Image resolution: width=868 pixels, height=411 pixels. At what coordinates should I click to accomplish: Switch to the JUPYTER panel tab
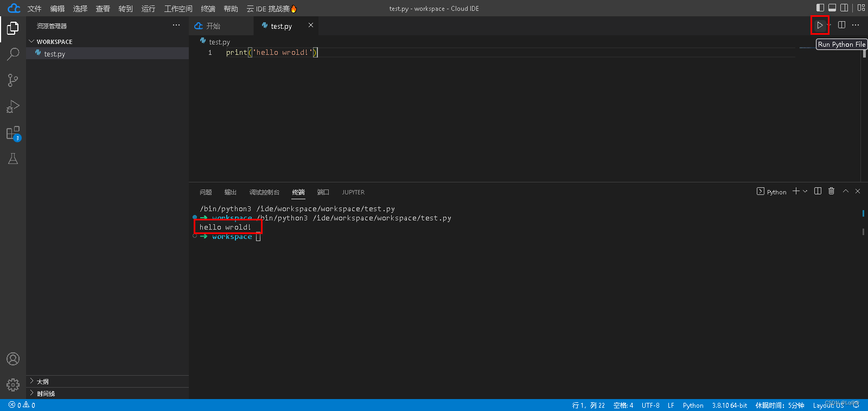pos(353,192)
